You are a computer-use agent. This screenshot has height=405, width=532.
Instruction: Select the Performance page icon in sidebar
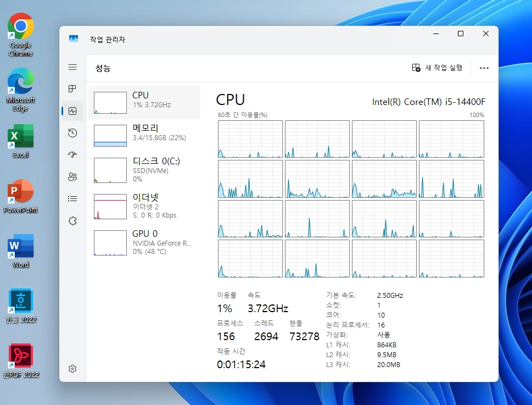(x=72, y=111)
